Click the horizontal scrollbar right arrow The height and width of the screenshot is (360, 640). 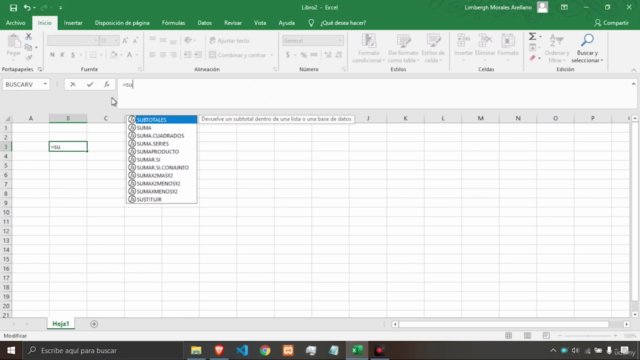(627, 324)
